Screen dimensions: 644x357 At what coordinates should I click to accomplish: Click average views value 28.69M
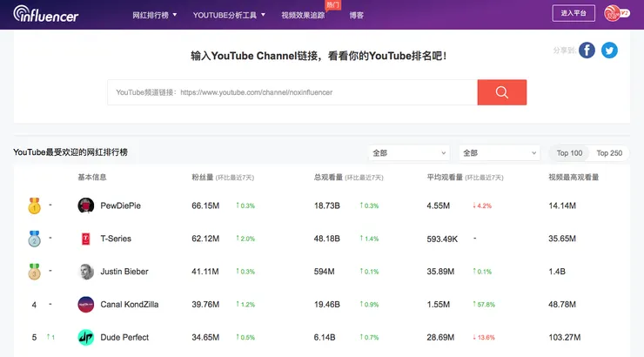pos(440,337)
